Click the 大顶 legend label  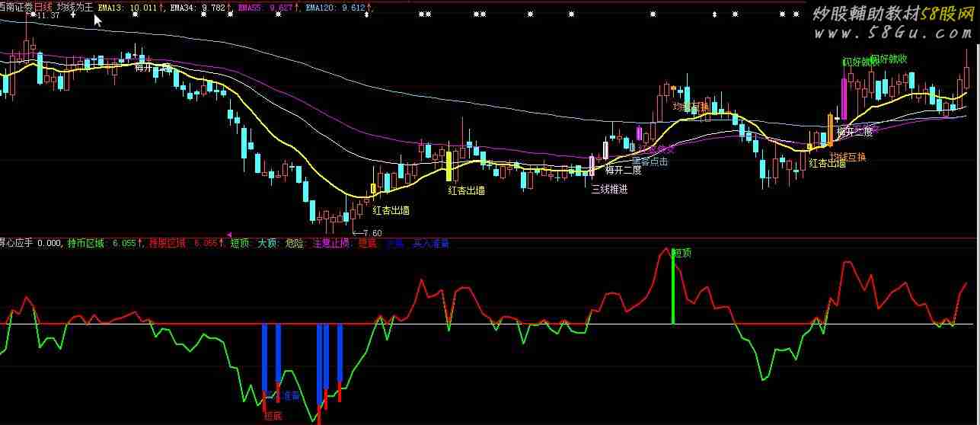(x=267, y=244)
